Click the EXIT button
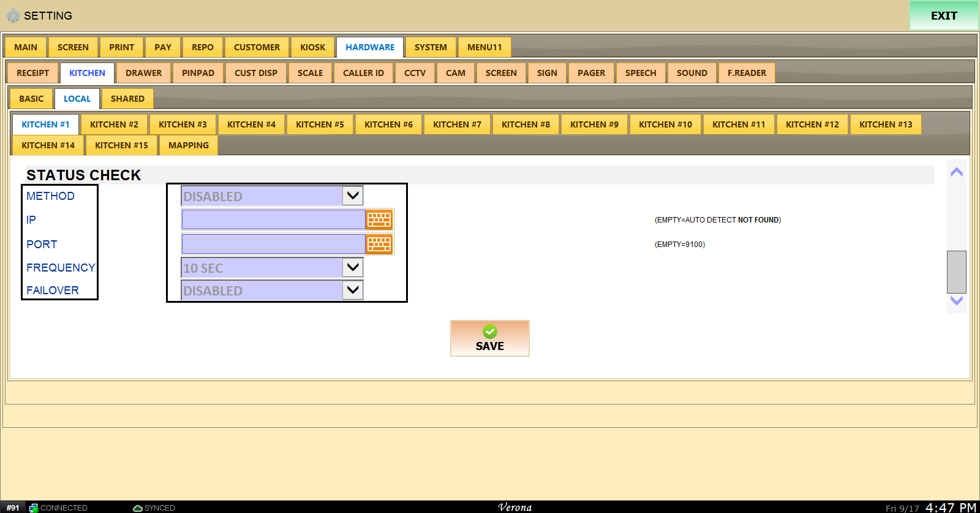Viewport: 980px width, 513px height. point(944,16)
